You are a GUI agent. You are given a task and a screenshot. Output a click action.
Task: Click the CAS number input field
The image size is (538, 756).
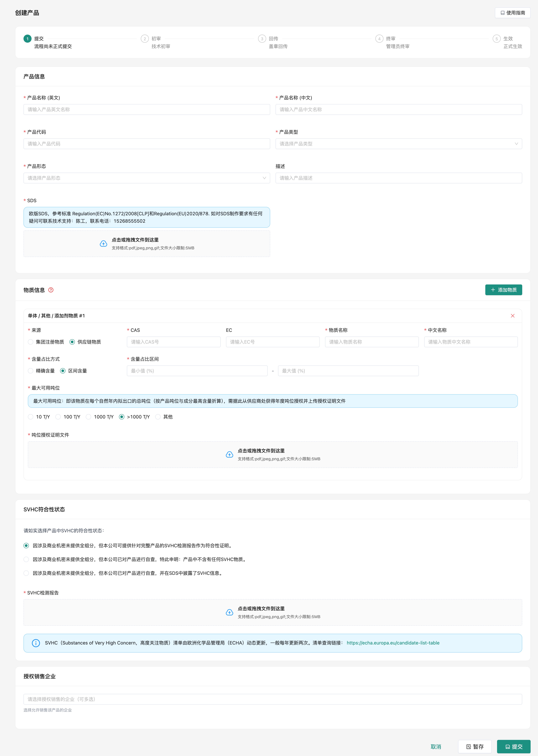[x=174, y=342]
